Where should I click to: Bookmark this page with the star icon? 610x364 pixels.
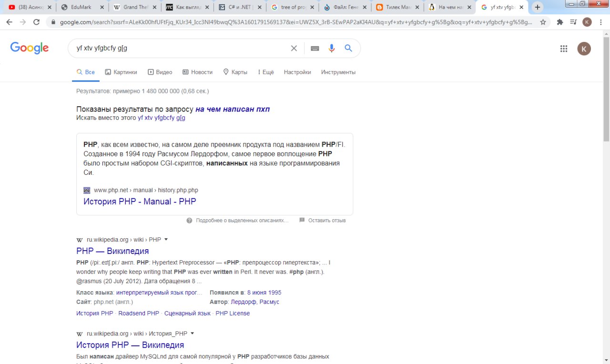[543, 22]
